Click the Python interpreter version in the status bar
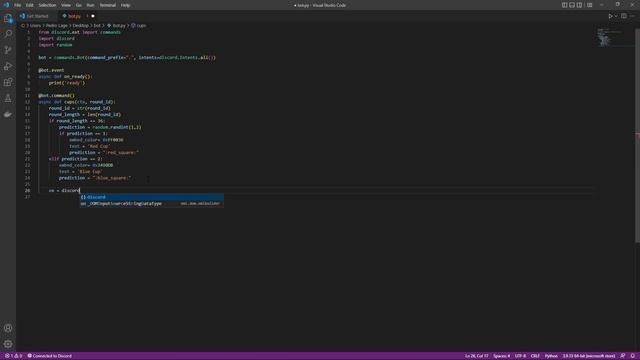 point(589,356)
